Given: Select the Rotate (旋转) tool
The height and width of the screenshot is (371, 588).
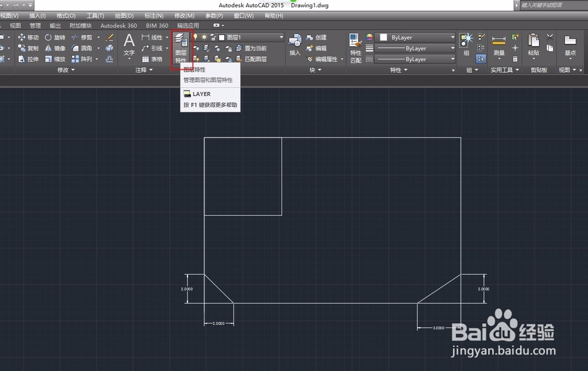Looking at the screenshot, I should [55, 37].
